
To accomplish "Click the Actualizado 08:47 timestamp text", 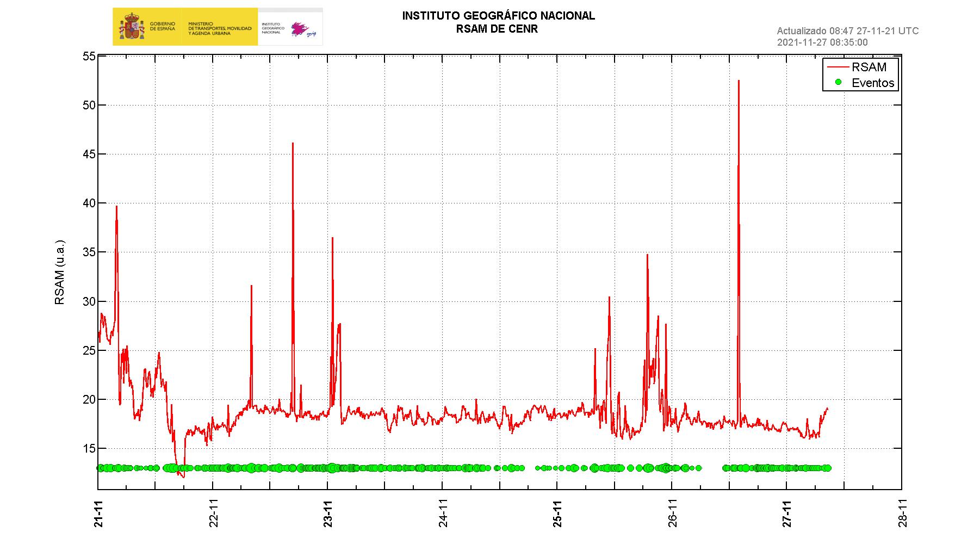I will pyautogui.click(x=847, y=31).
